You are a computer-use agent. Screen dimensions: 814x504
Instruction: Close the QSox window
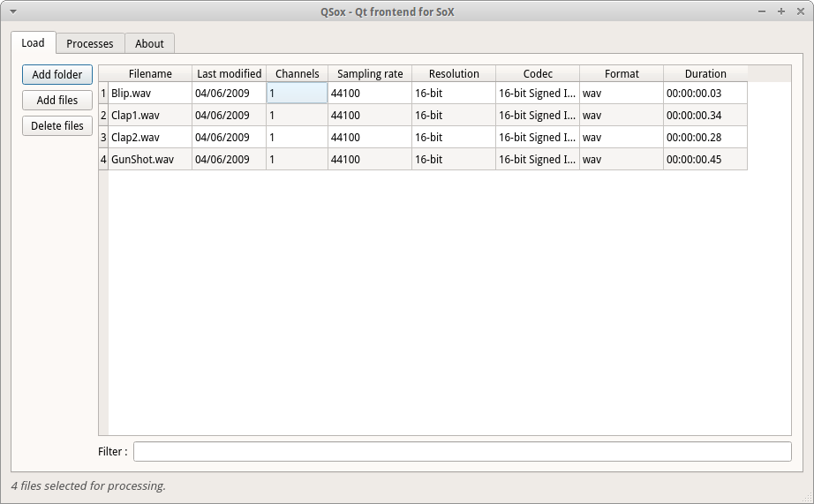tap(801, 11)
